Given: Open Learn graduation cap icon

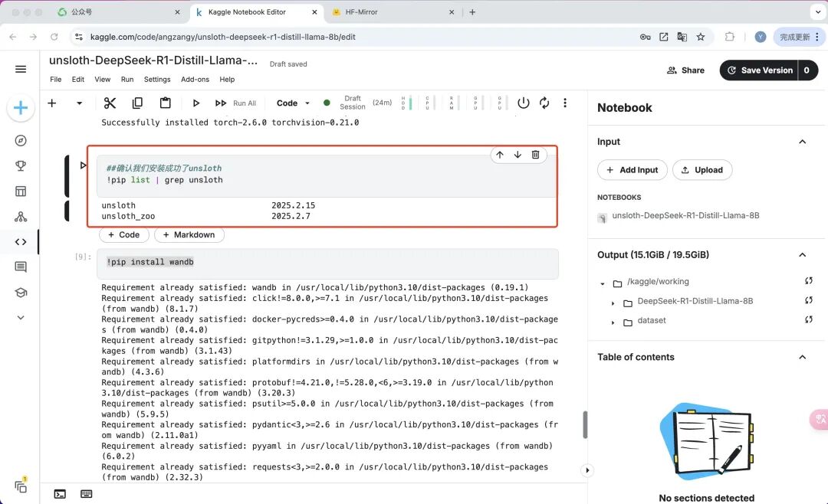Looking at the screenshot, I should click(x=21, y=293).
